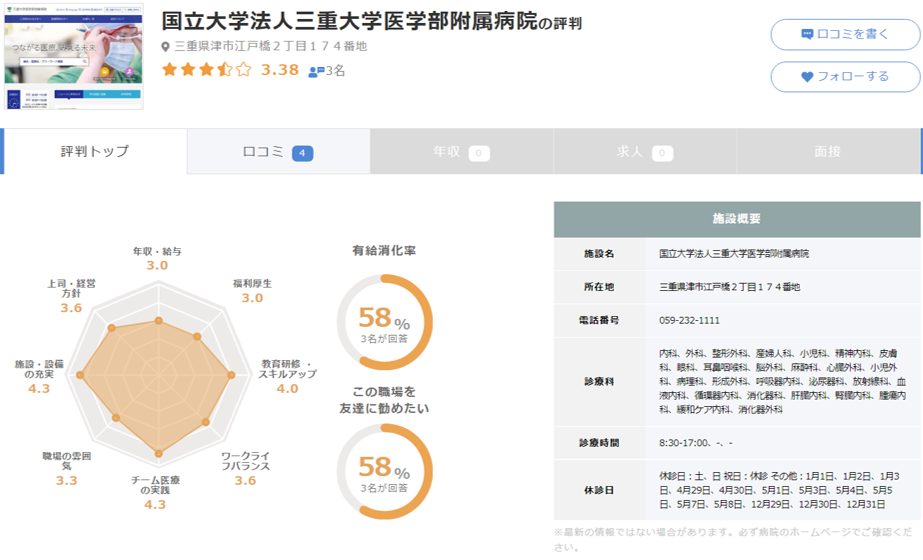
Task: Click the 診療時間 value 8:30-17:00
Action: [696, 443]
